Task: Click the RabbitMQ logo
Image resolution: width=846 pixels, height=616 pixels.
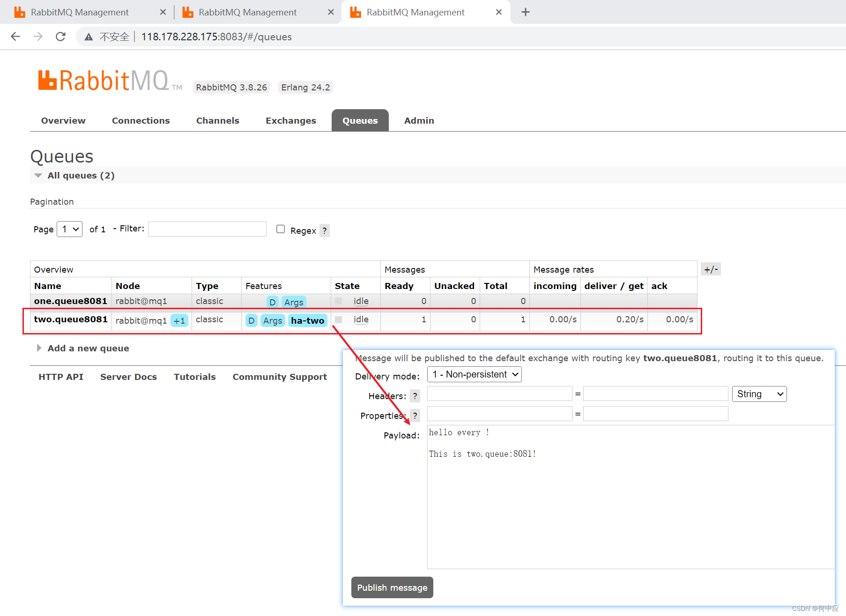Action: click(110, 81)
